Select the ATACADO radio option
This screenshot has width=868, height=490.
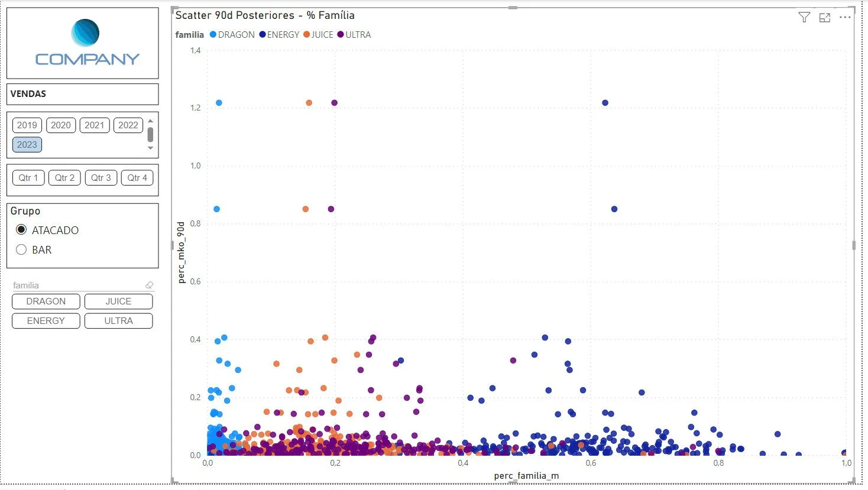tap(21, 230)
